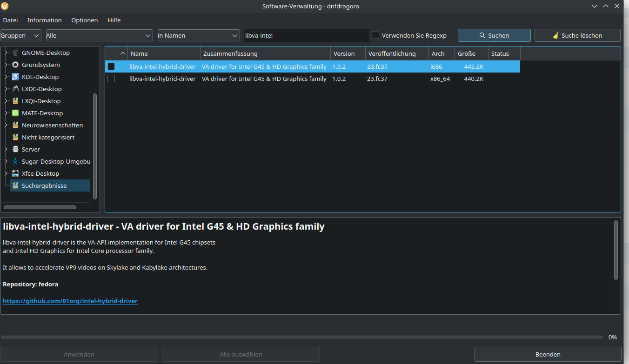Click the description pane vertical scrollbar
Screen dimensions: 629x364
point(616,250)
